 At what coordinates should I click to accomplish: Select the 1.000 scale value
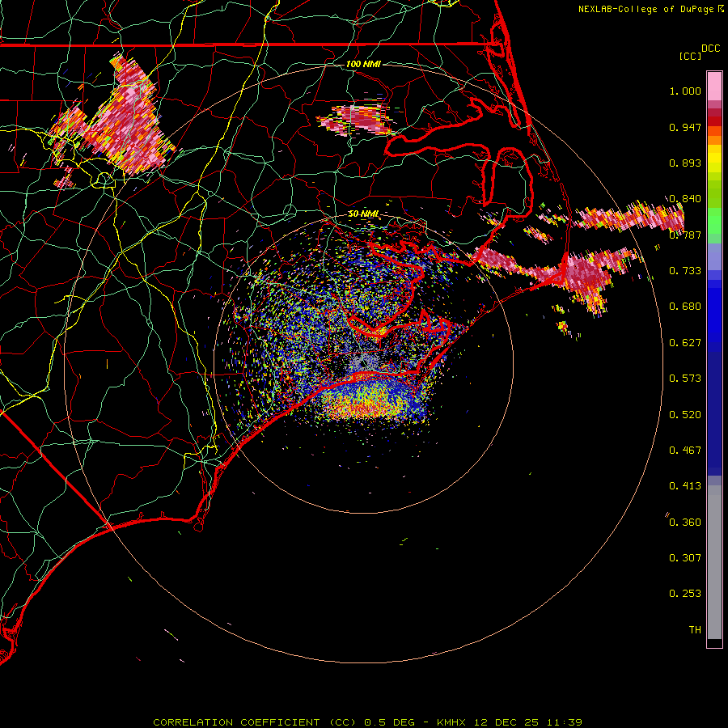coord(685,91)
